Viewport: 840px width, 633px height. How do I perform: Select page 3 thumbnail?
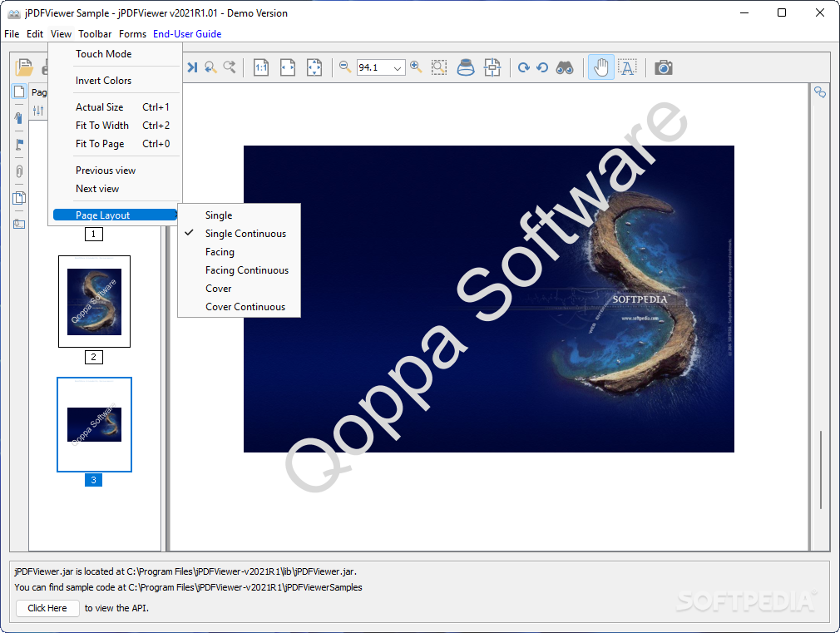[x=94, y=424]
